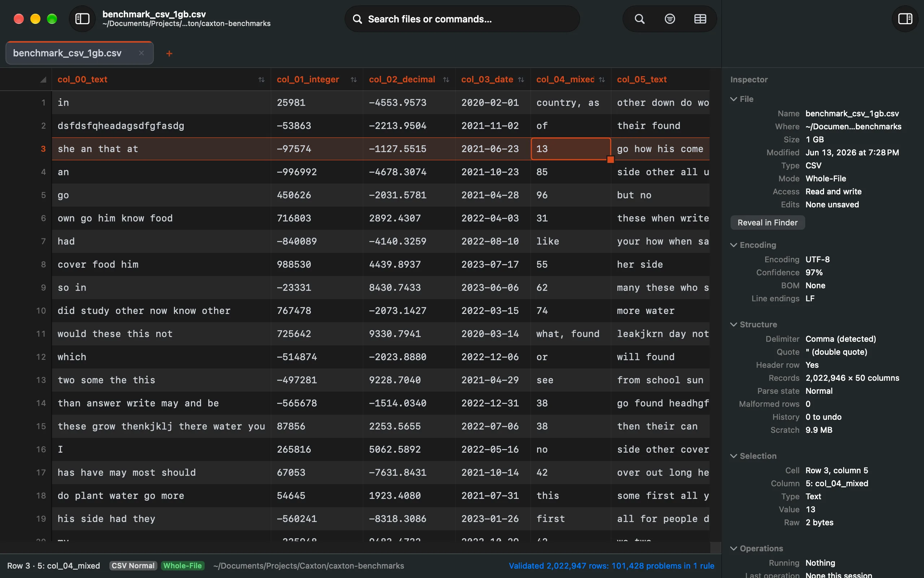The width and height of the screenshot is (924, 578).
Task: Select the selected cell containing 13
Action: [571, 149]
